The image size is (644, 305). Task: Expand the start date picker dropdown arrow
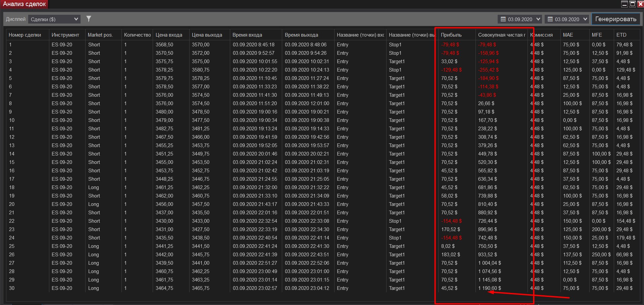pyautogui.click(x=538, y=19)
